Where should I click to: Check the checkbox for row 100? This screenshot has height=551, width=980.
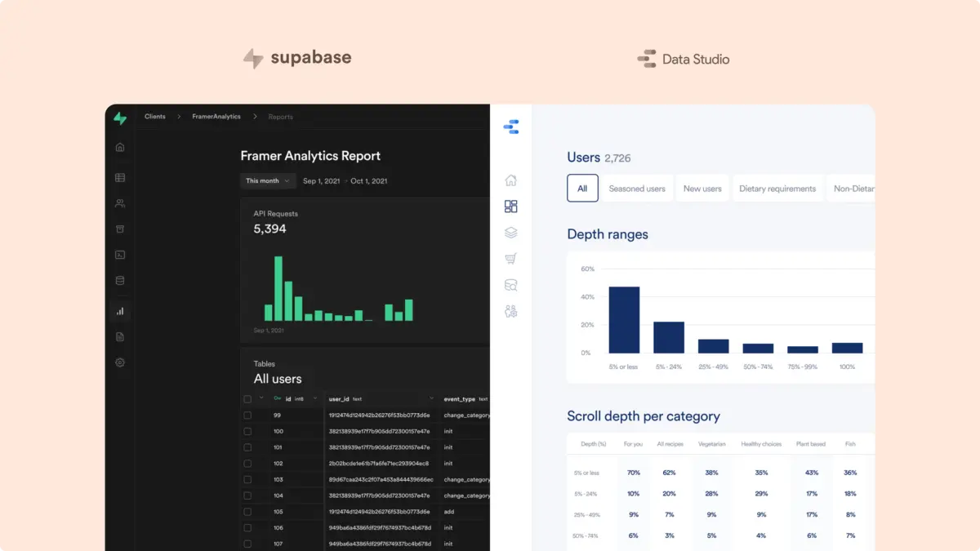click(247, 431)
